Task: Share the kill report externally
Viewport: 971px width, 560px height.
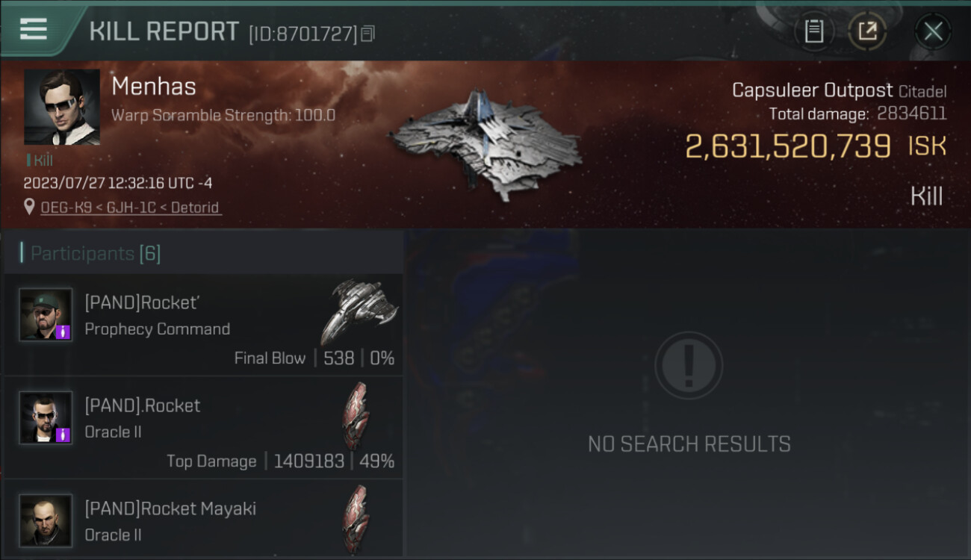Action: point(867,31)
